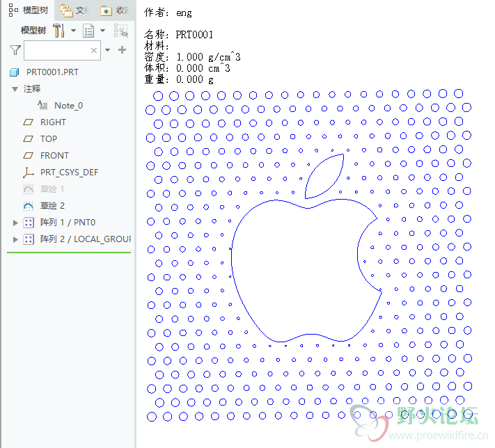Image resolution: width=495 pixels, height=448 pixels.
Task: Click the Note_0 text annotation icon
Action: tap(42, 105)
